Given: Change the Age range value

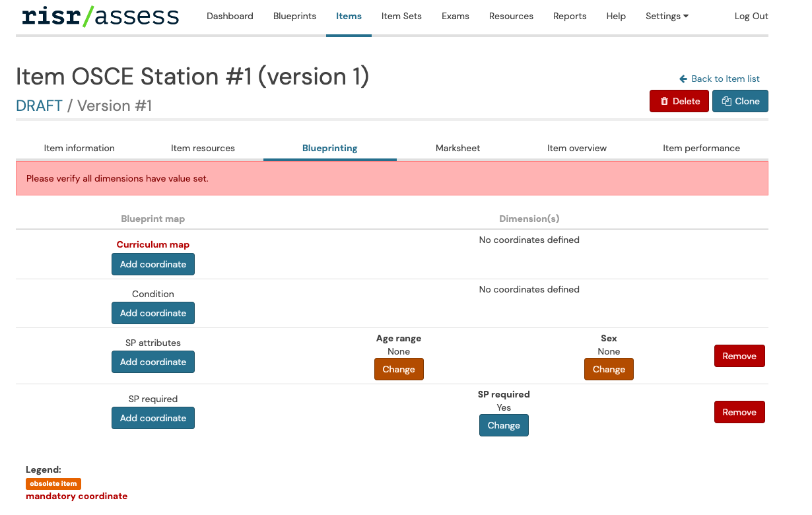Looking at the screenshot, I should click(399, 369).
